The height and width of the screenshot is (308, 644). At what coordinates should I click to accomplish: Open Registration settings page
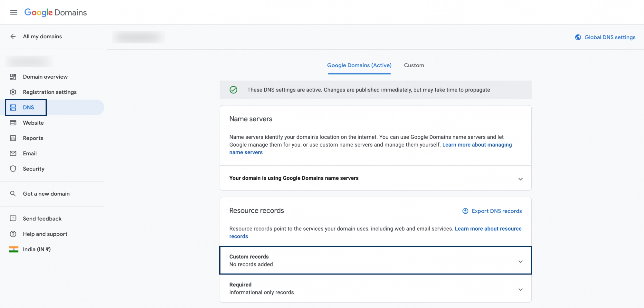point(50,92)
